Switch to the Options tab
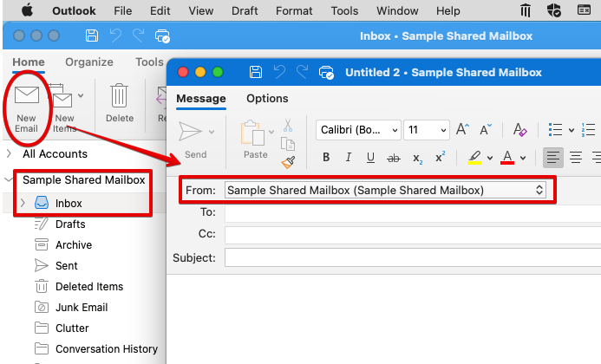Screen dimensions: 601x364 [267, 99]
